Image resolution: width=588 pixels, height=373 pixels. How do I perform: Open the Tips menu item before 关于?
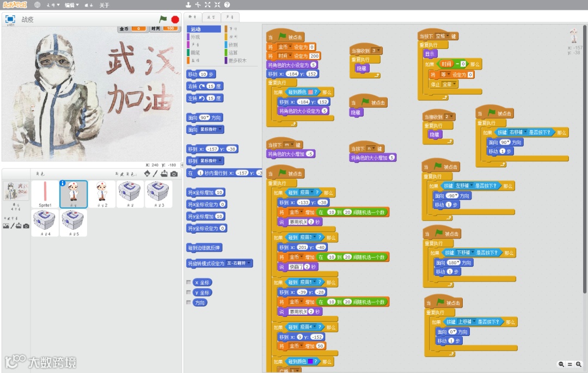click(x=89, y=5)
